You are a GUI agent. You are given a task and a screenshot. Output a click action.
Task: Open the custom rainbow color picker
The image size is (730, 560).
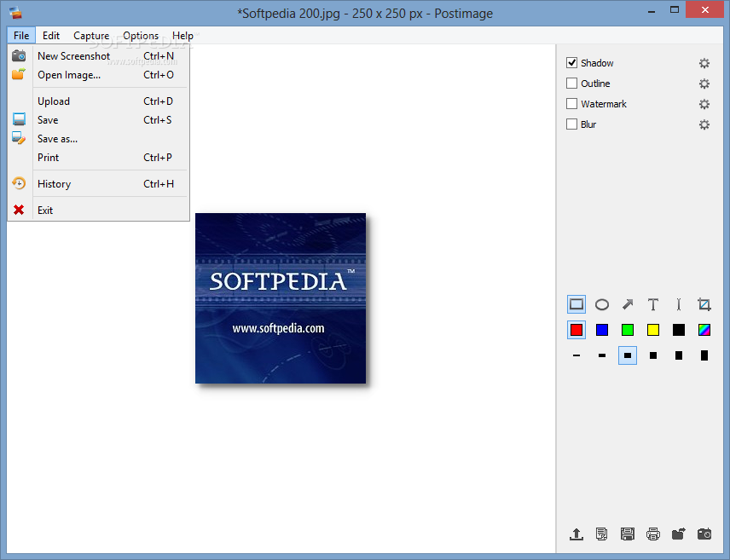pyautogui.click(x=704, y=330)
